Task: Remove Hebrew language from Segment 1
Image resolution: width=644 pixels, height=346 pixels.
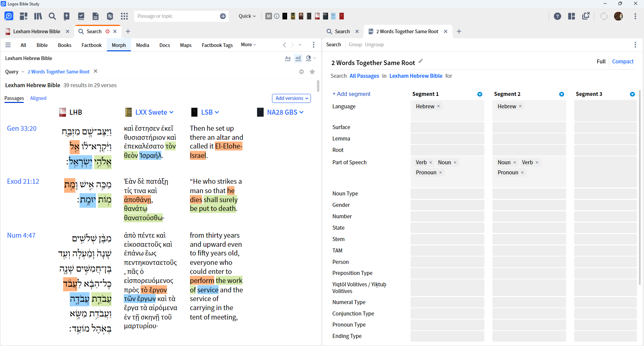Action: pos(438,106)
